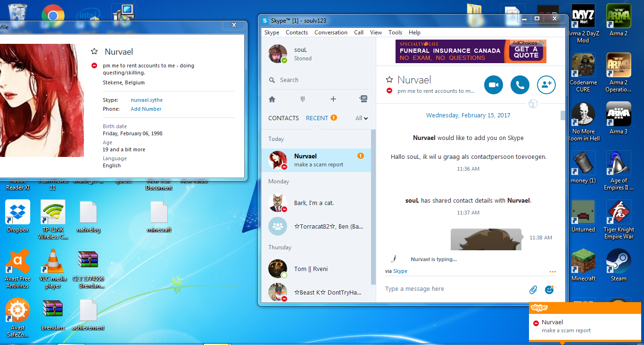
Task: Add people to the Nurvael conversation
Action: click(546, 85)
